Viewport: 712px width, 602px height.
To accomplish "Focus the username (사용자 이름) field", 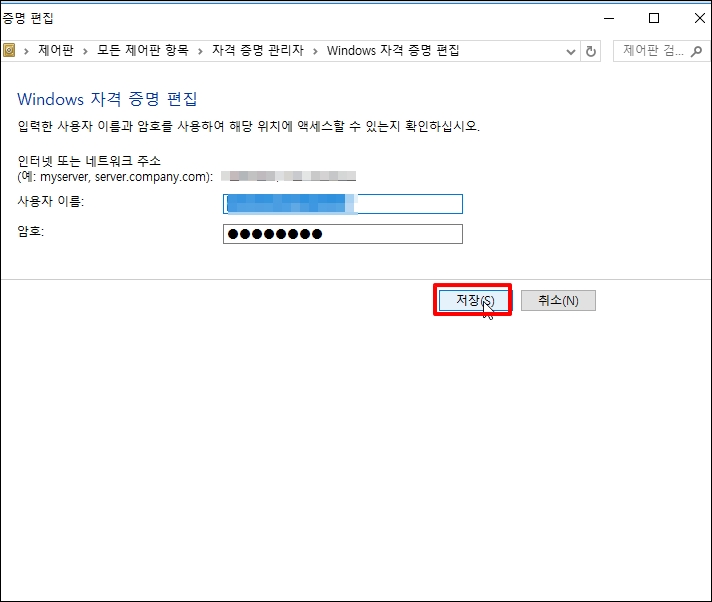I will [343, 204].
